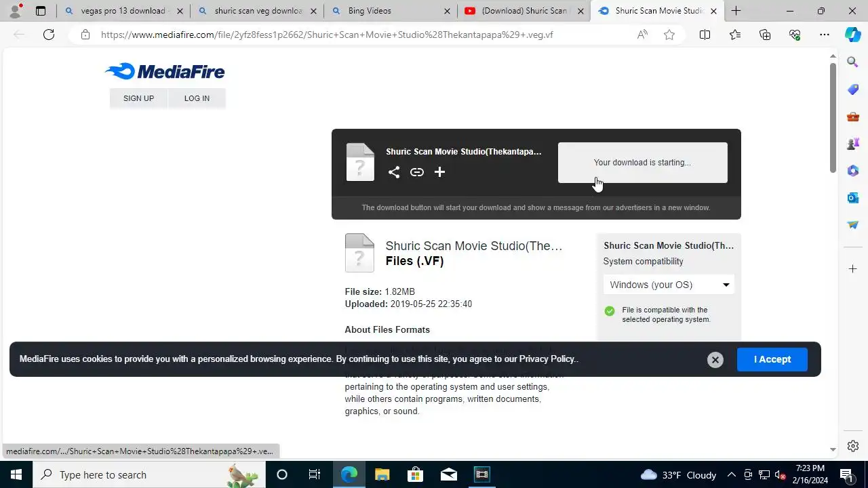Screen dimensions: 868x488
Task: Click the sidebar search icon
Action: coord(853,62)
